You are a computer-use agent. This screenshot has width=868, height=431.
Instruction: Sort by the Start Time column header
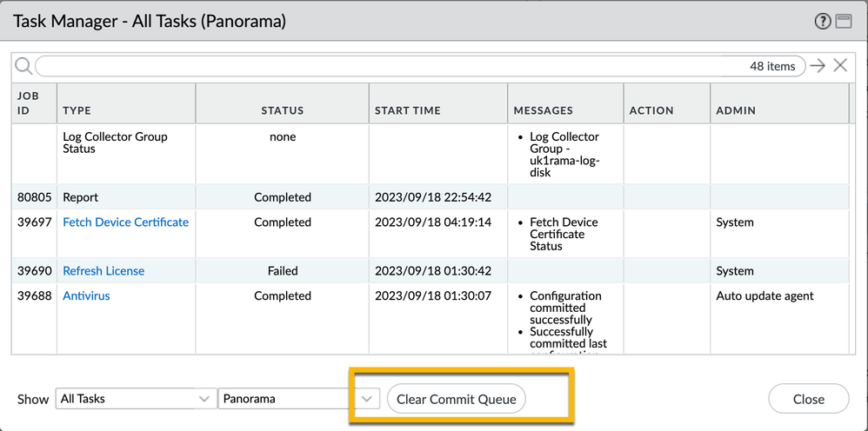coord(408,110)
